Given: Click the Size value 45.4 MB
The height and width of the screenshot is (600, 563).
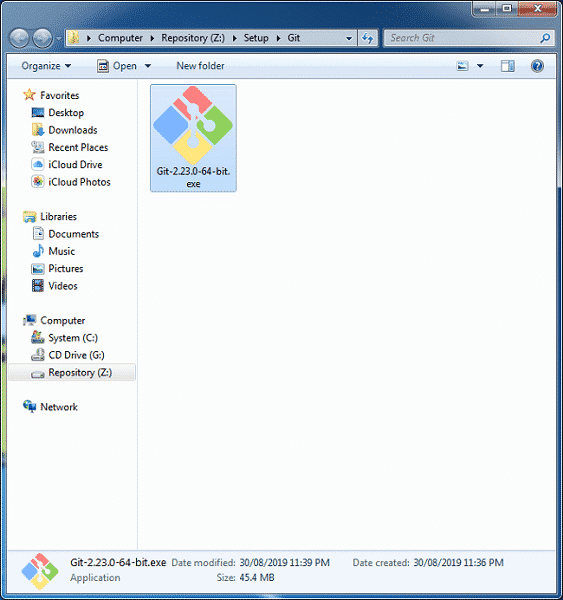Looking at the screenshot, I should 257,577.
